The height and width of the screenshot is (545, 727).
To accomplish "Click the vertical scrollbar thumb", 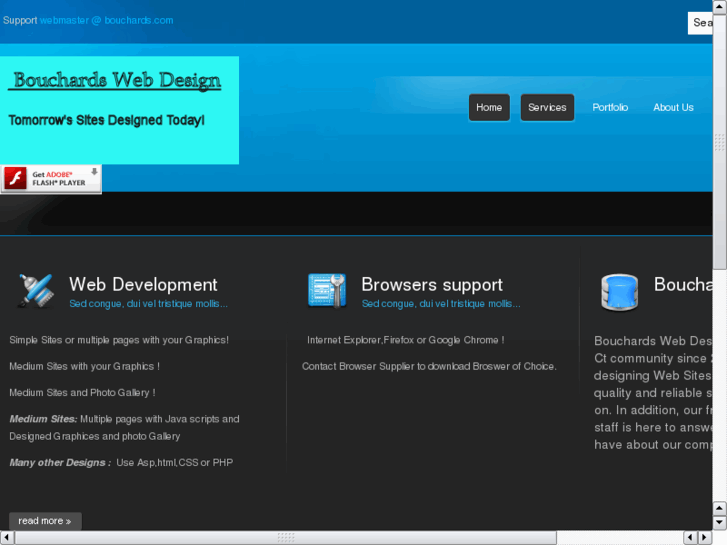I will coord(720,141).
